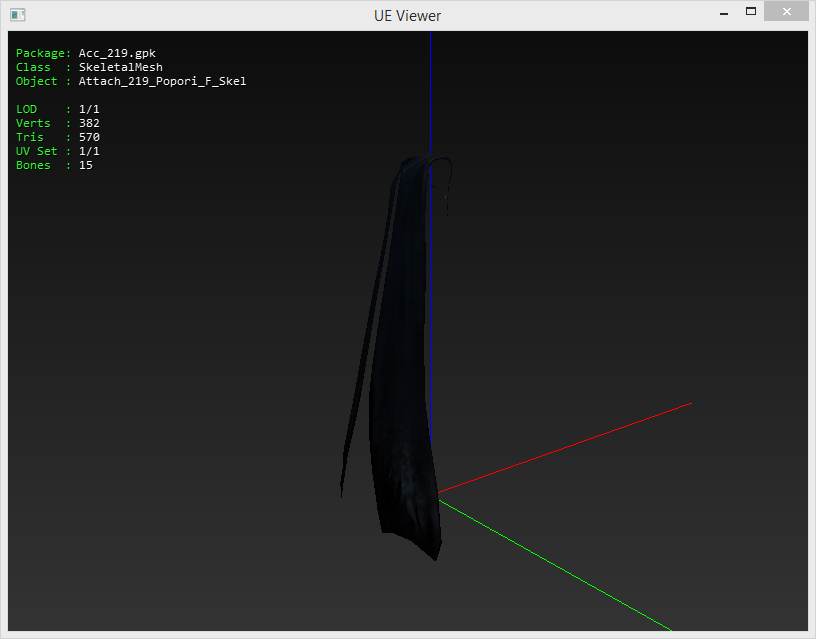The height and width of the screenshot is (639, 816).
Task: Click the Verts count 382
Action: click(89, 123)
